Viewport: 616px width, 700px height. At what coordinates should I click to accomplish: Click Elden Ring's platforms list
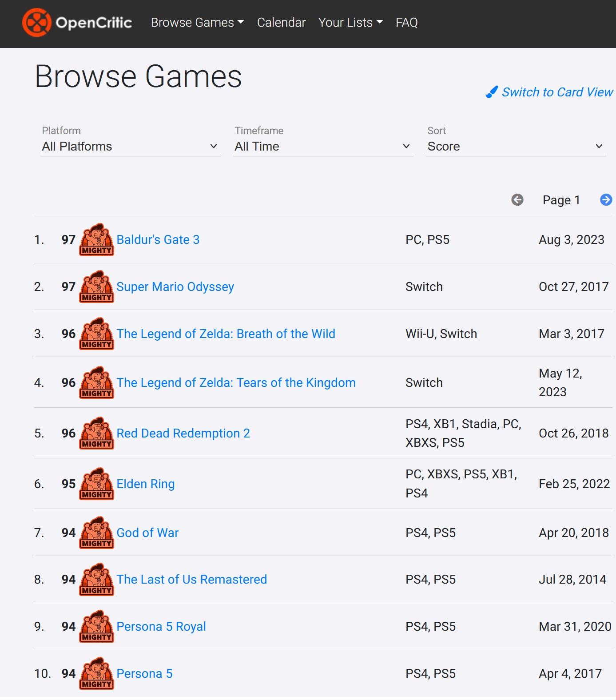click(461, 484)
